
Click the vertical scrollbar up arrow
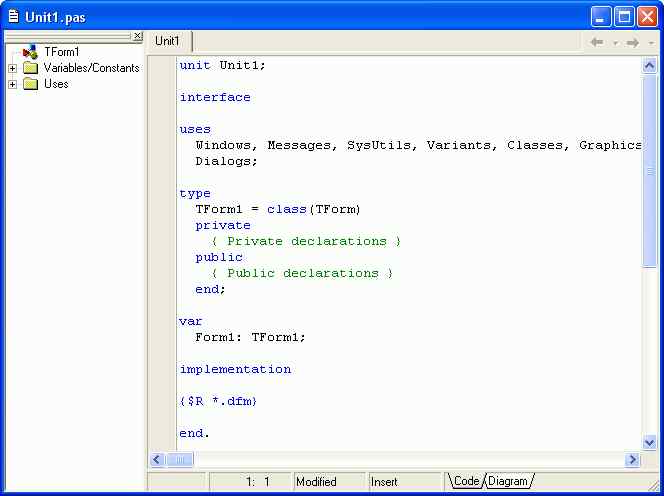tap(650, 65)
